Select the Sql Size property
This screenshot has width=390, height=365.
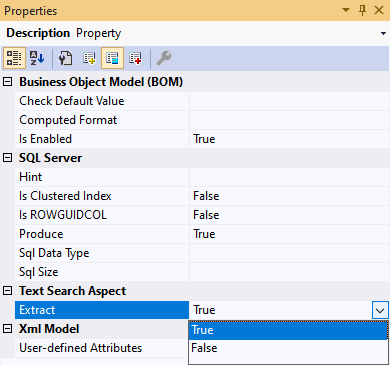(x=102, y=272)
